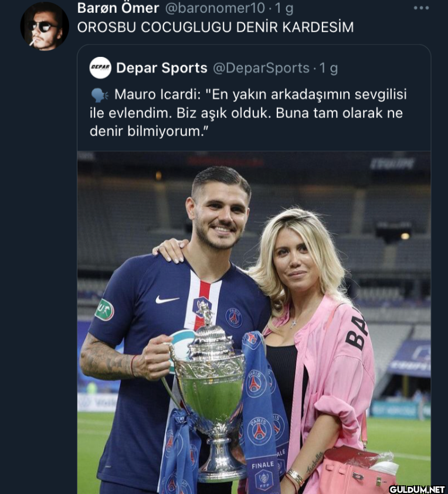448x494 pixels.
Task: Click the Paris club crest on jersey
Action: [233, 317]
